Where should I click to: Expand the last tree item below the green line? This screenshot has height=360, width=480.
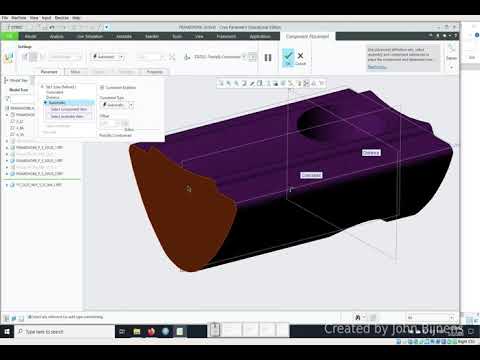click(x=7, y=185)
